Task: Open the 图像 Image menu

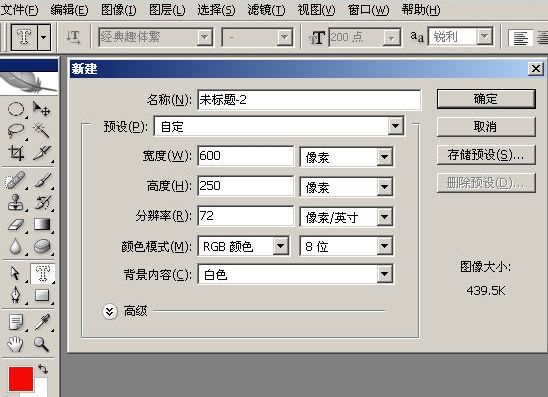Action: coord(119,9)
